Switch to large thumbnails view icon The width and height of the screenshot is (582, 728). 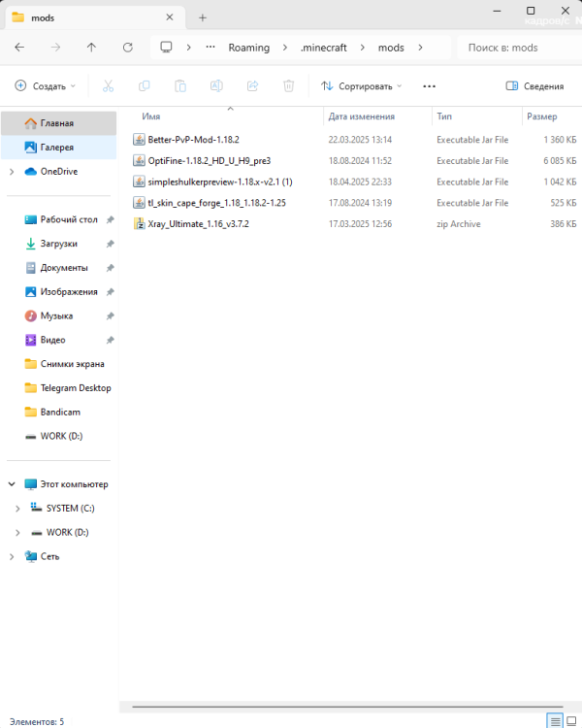point(571,721)
